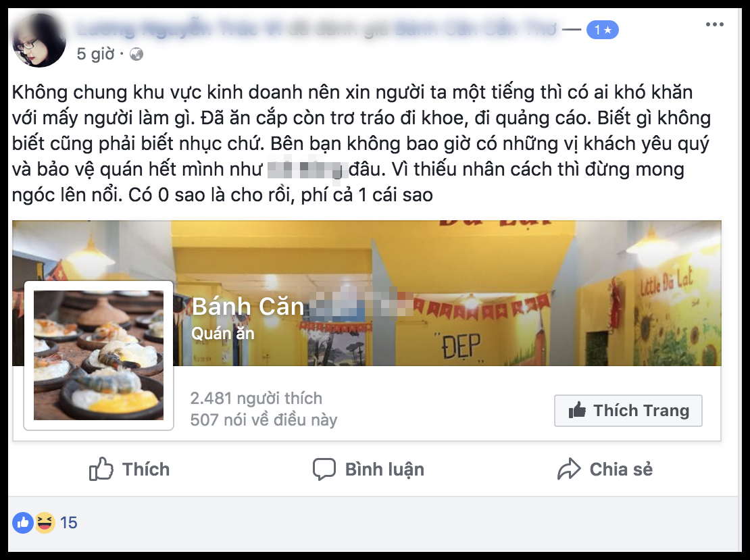Click the globe public-audience icon
The width and height of the screenshot is (750, 560).
point(136,54)
